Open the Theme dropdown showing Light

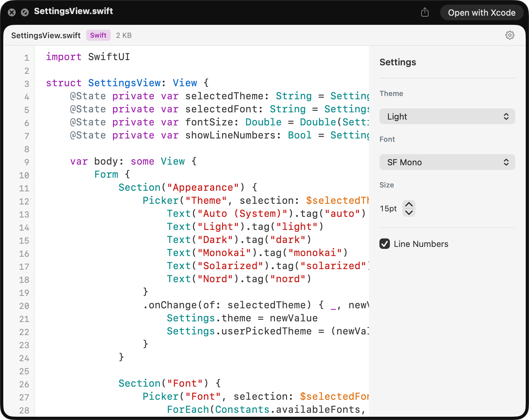(x=447, y=116)
